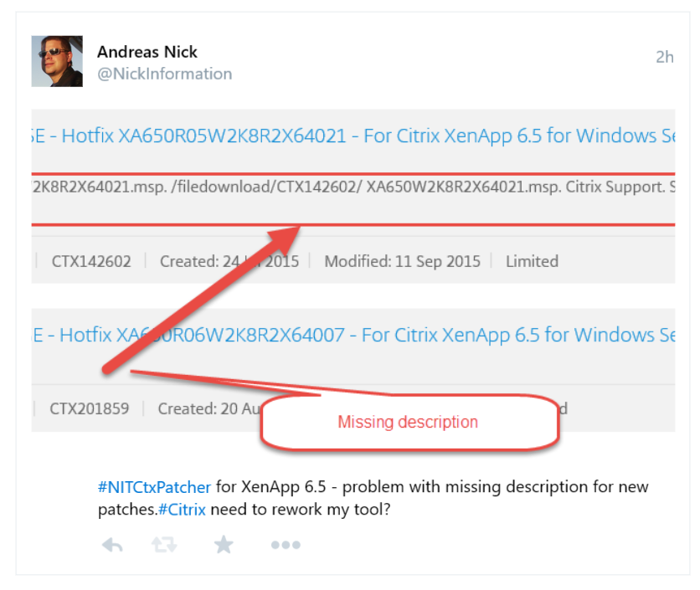Follow the #Citrix hashtag
Image resolution: width=700 pixels, height=590 pixels.
[x=183, y=509]
